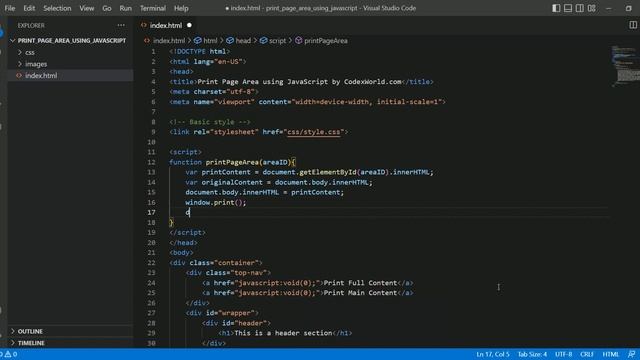Click originalContent variable on line 14

[x=232, y=182]
